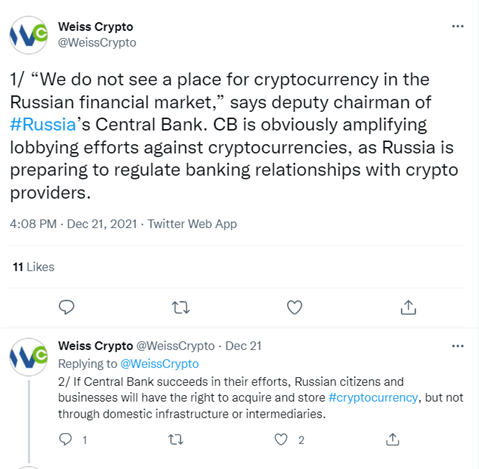Open the more options menu on main tweet
The width and height of the screenshot is (479, 469).
pos(458,26)
